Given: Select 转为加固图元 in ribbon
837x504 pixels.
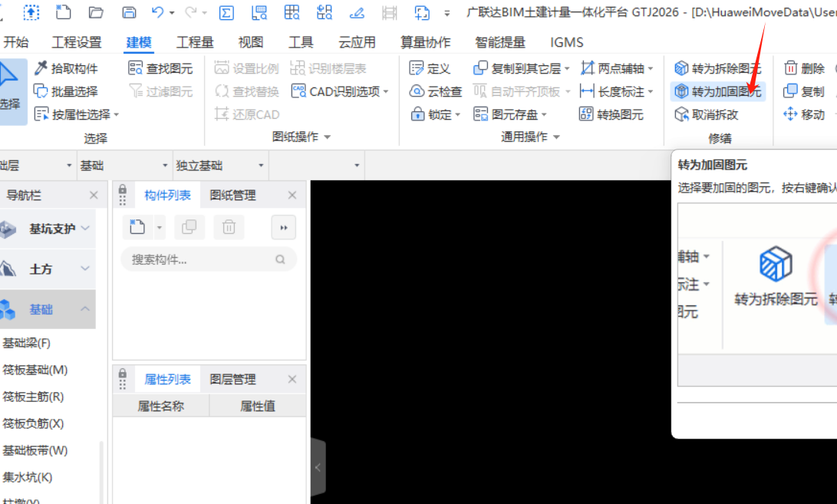Looking at the screenshot, I should pos(717,91).
